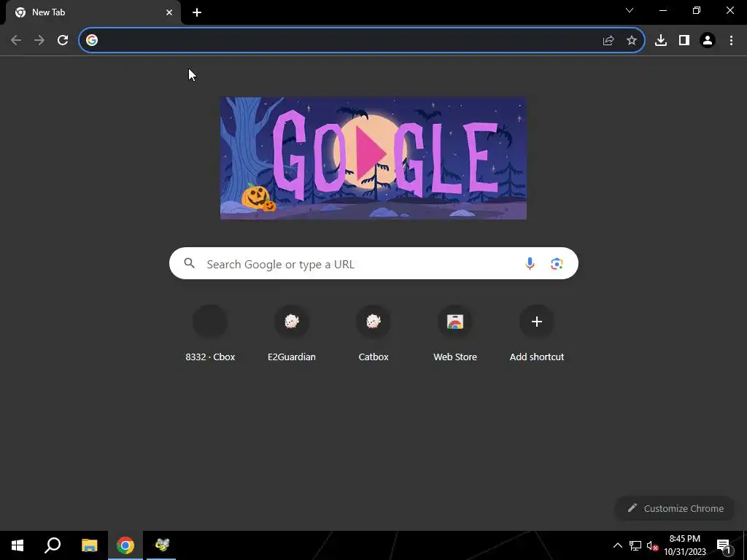The image size is (747, 560).
Task: Click the Add shortcut plus button
Action: 537,322
